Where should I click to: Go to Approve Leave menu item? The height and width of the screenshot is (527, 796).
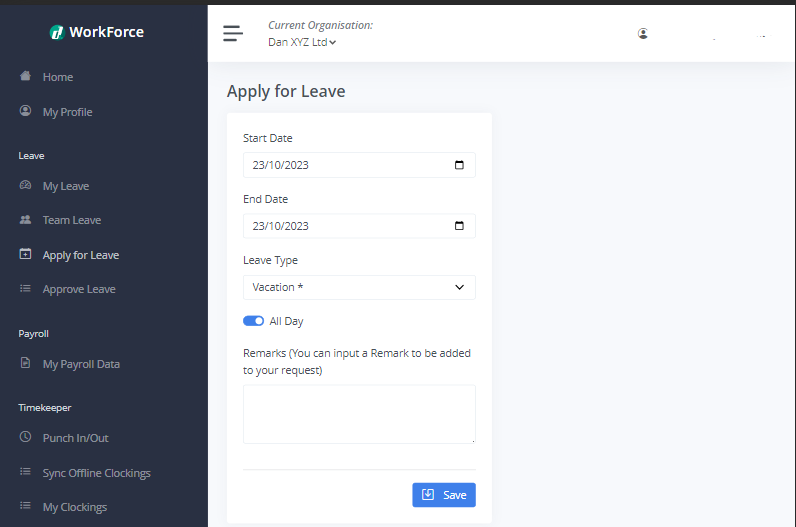[79, 289]
